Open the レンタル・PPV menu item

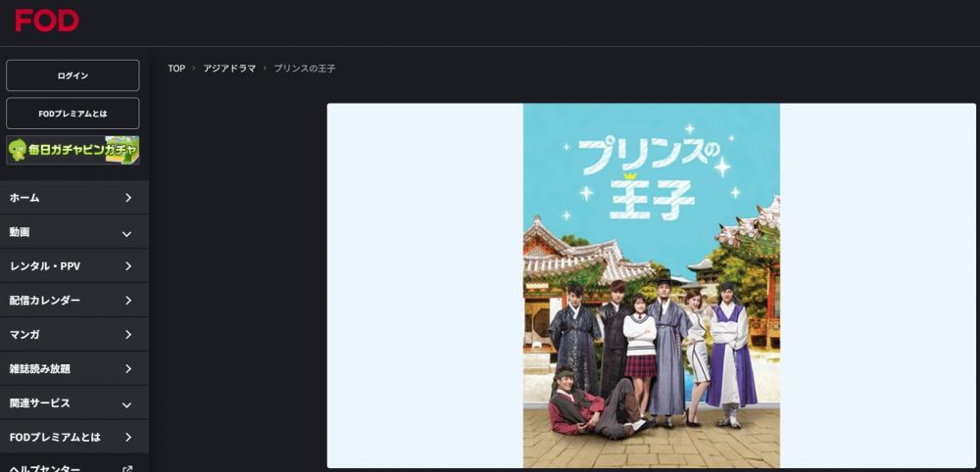tap(74, 266)
